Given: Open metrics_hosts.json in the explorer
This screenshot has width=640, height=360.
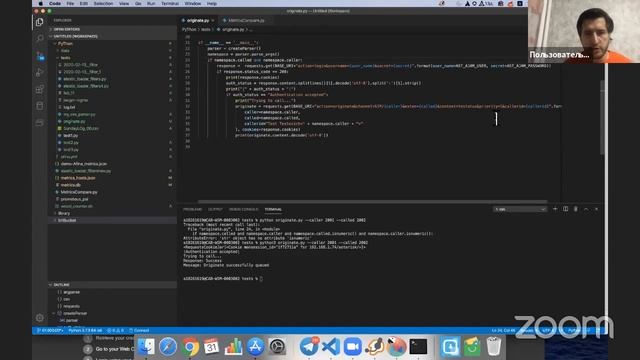Looking at the screenshot, I should [113, 178].
